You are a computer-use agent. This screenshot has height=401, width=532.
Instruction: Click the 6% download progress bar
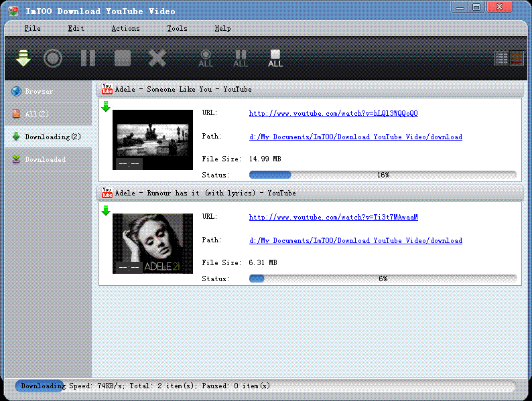(x=383, y=278)
